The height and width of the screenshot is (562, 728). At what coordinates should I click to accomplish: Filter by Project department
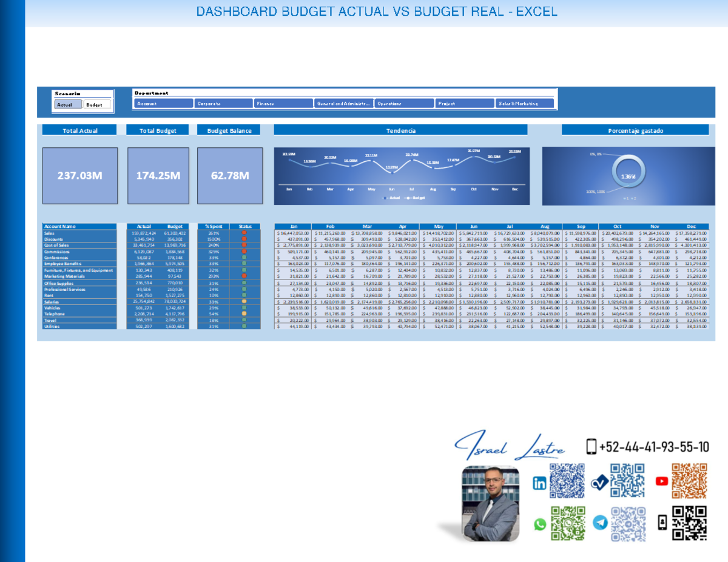point(464,104)
